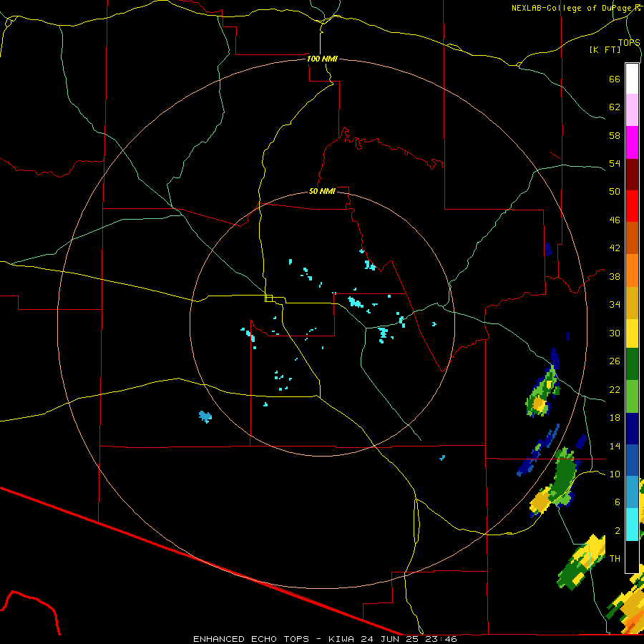Click the small yellow square at radar center

(x=269, y=298)
